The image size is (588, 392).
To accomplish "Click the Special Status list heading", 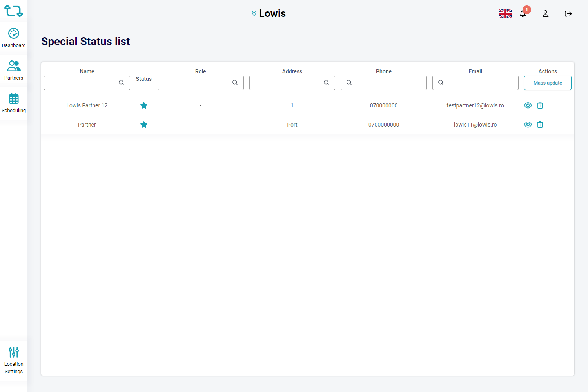I will [x=85, y=41].
